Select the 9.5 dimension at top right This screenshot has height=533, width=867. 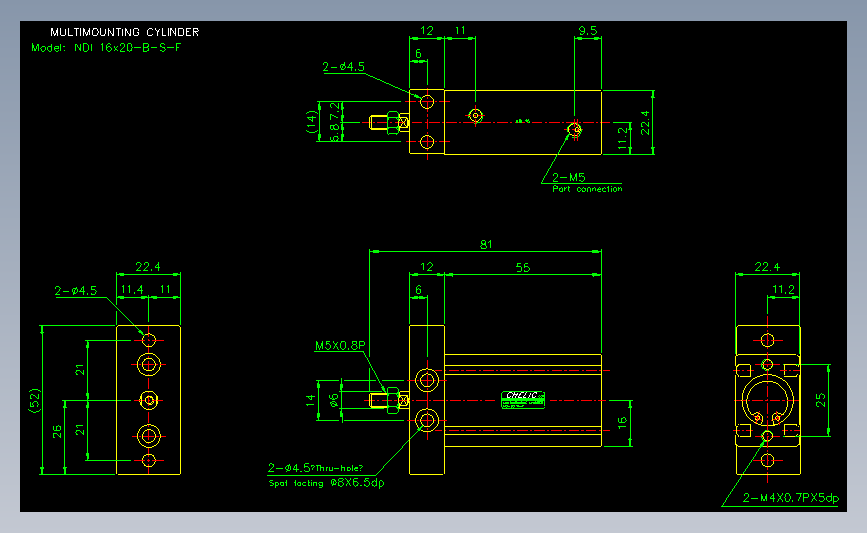coord(588,31)
